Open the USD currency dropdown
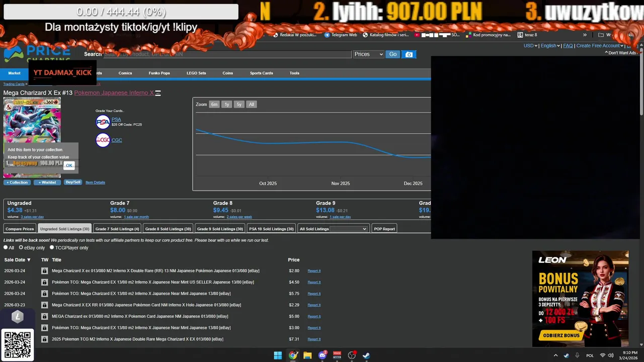644x362 pixels. (x=530, y=46)
